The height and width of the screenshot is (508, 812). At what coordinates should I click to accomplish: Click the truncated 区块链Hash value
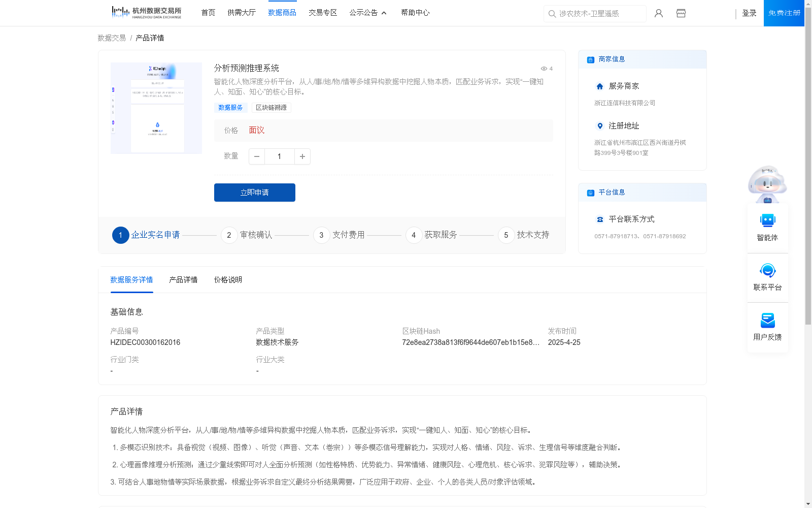tap(470, 342)
